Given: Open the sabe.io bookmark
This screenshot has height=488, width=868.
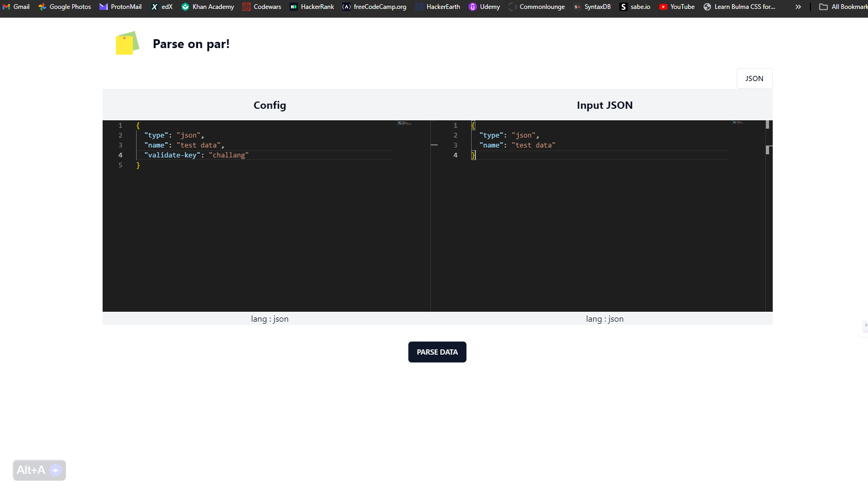Looking at the screenshot, I should pyautogui.click(x=635, y=7).
